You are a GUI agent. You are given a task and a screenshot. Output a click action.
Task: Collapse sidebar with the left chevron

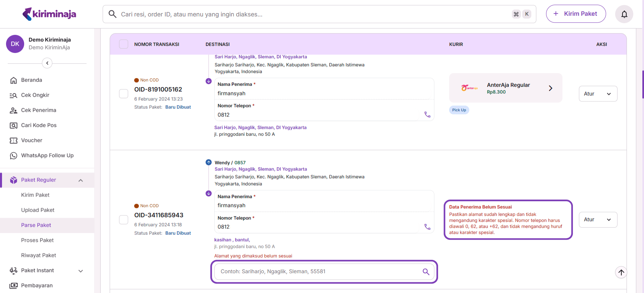pos(47,63)
